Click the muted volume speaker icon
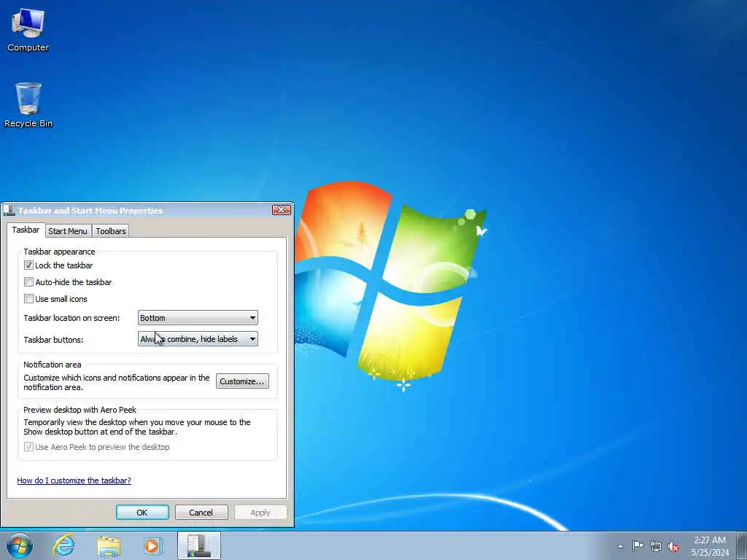The image size is (747, 560). coord(673,547)
